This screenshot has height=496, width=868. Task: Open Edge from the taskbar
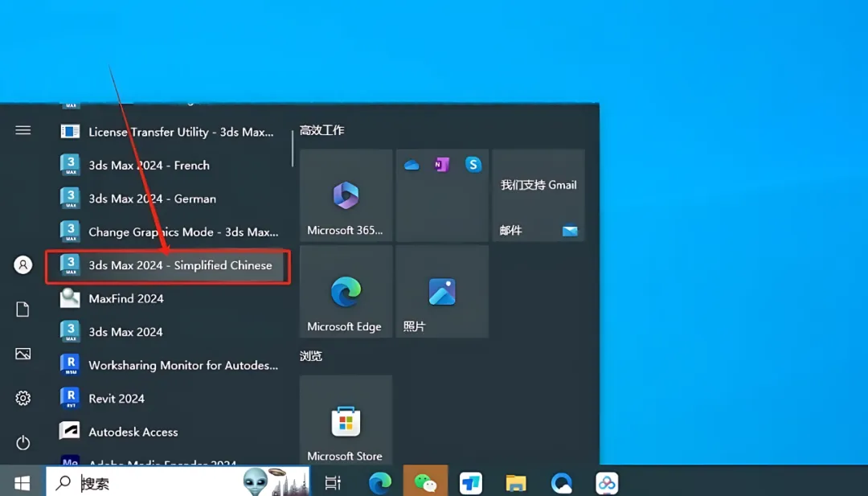[x=379, y=483]
